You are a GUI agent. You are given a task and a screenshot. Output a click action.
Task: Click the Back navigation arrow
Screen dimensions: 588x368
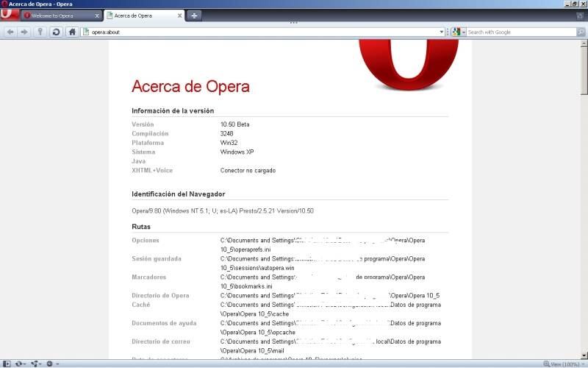click(10, 32)
